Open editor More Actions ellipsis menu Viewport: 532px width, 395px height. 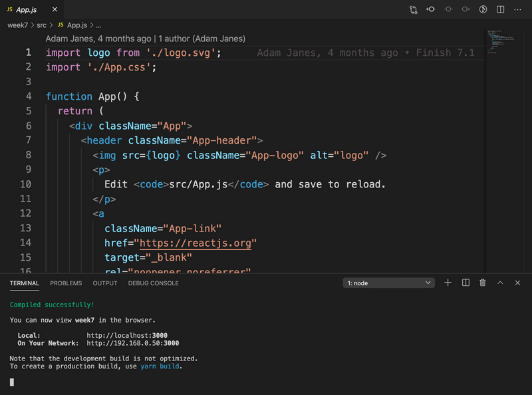[x=517, y=10]
